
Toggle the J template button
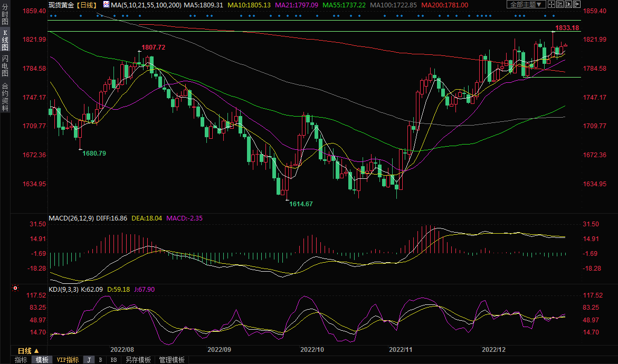point(89,360)
